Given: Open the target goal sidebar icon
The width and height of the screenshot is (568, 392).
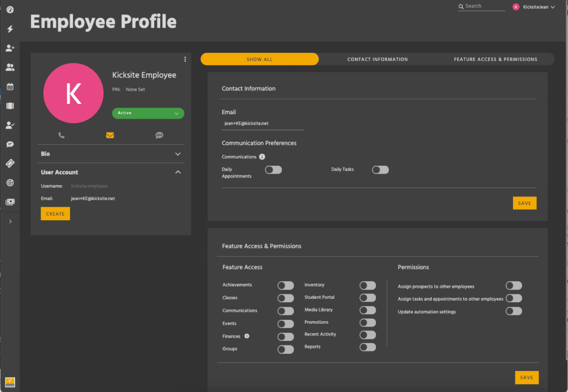Looking at the screenshot, I should click(x=10, y=182).
